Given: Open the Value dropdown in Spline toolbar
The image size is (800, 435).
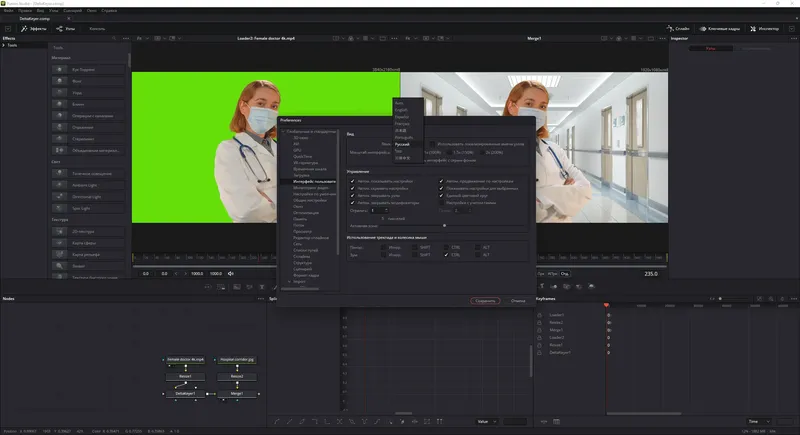Looking at the screenshot, I should pyautogui.click(x=487, y=422).
